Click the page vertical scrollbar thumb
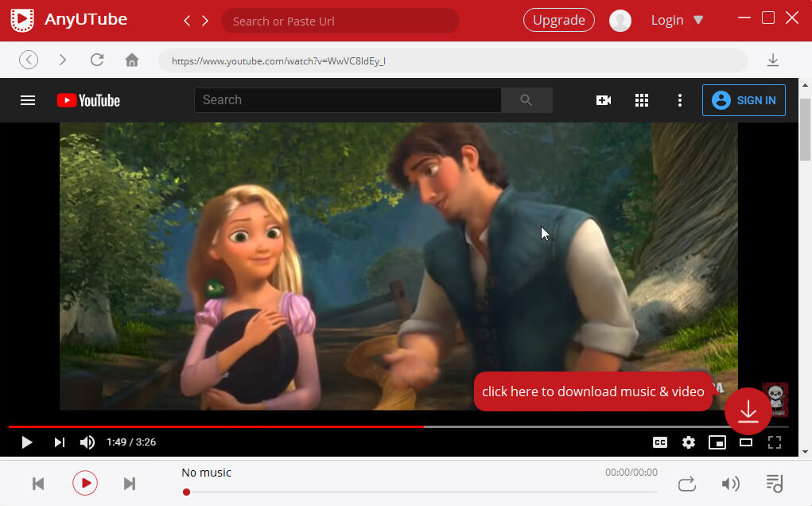The image size is (812, 506). click(805, 130)
